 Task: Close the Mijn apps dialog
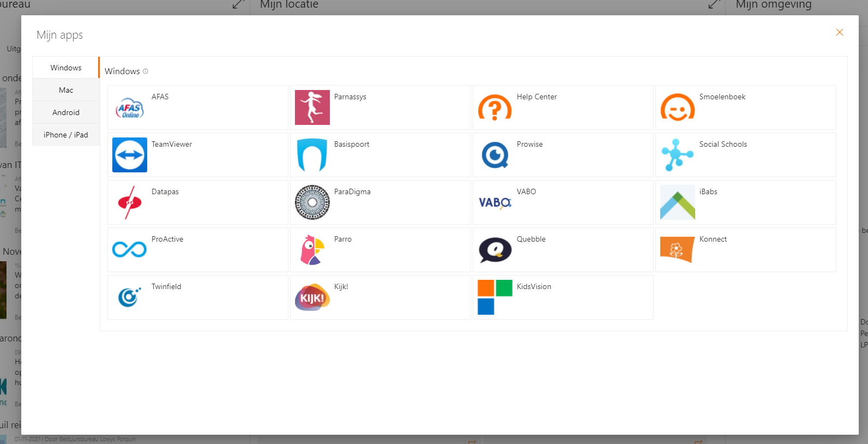click(840, 32)
